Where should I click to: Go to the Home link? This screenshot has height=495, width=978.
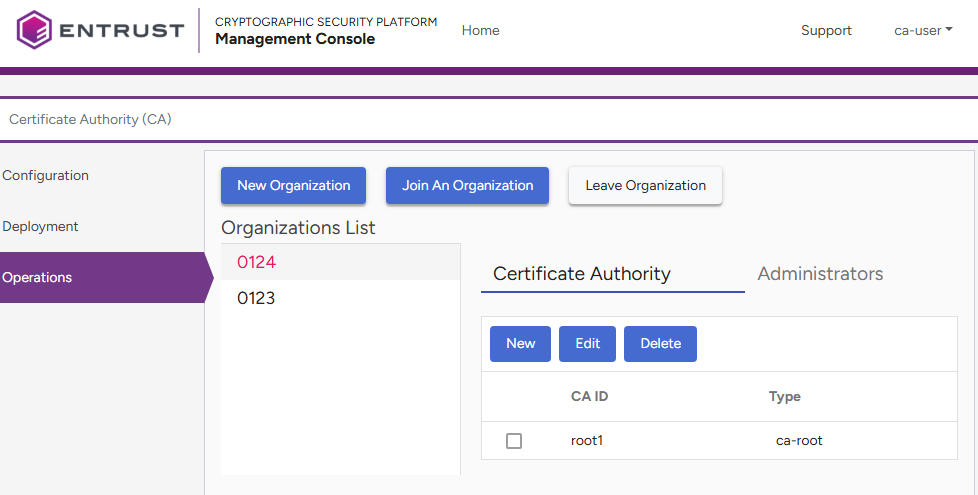(x=480, y=31)
